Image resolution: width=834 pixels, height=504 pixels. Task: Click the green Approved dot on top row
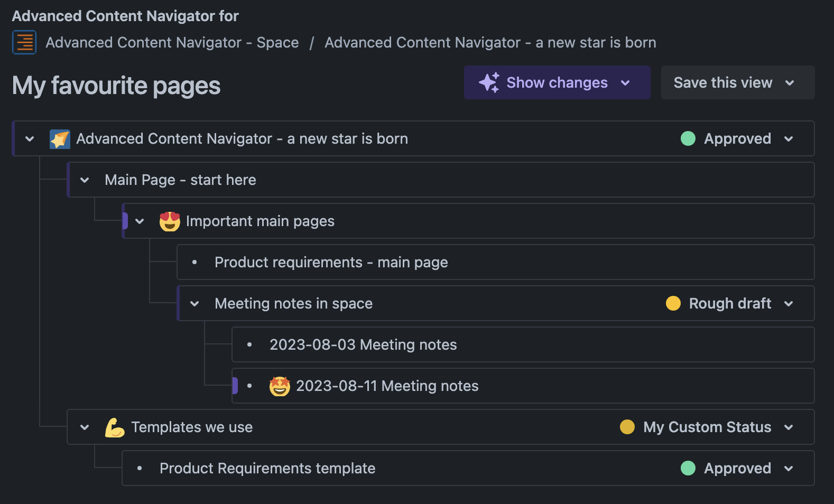pyautogui.click(x=688, y=139)
